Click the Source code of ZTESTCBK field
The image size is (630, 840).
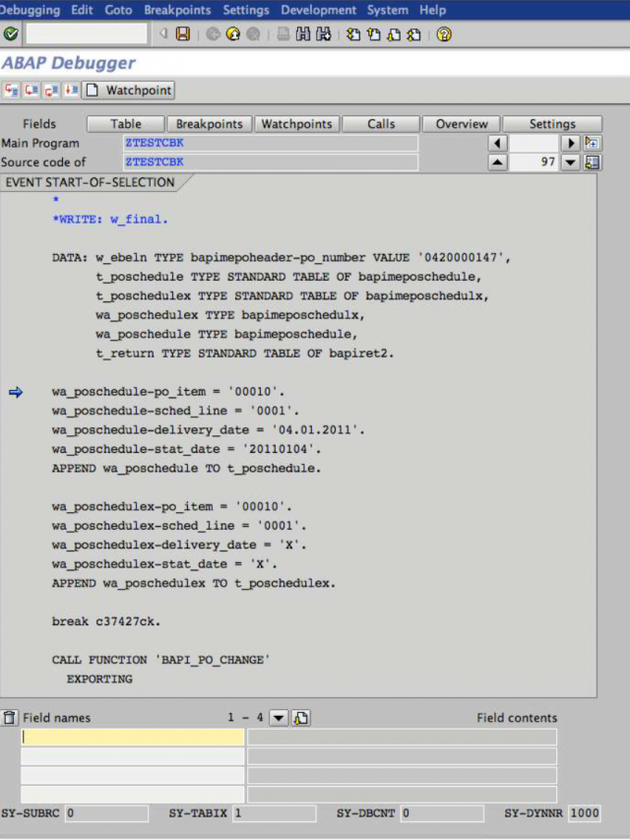(271, 162)
